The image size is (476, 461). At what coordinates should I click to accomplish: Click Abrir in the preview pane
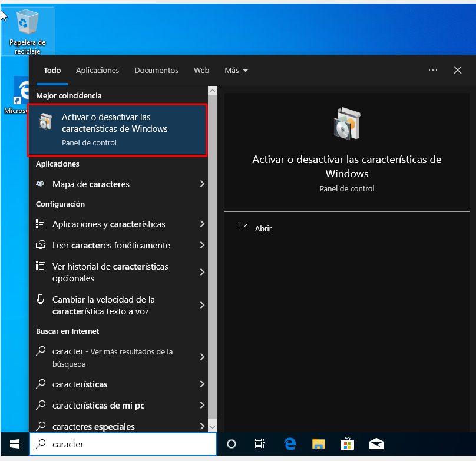[x=263, y=228]
